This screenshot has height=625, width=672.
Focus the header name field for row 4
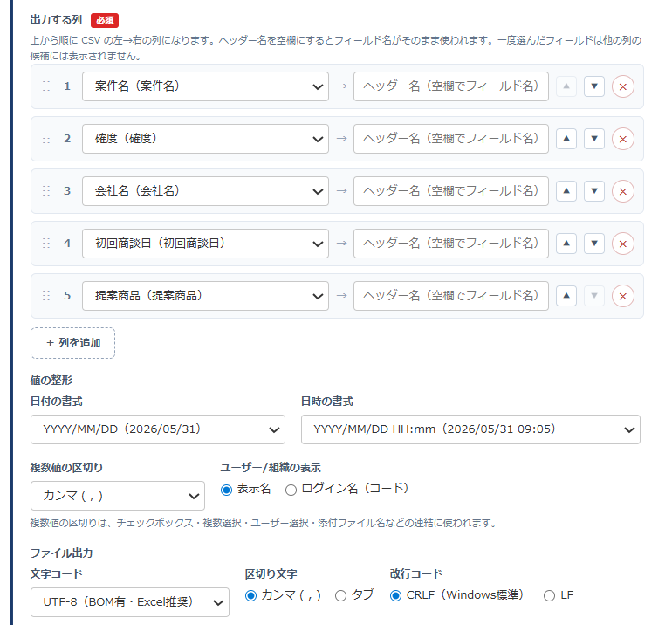point(451,244)
